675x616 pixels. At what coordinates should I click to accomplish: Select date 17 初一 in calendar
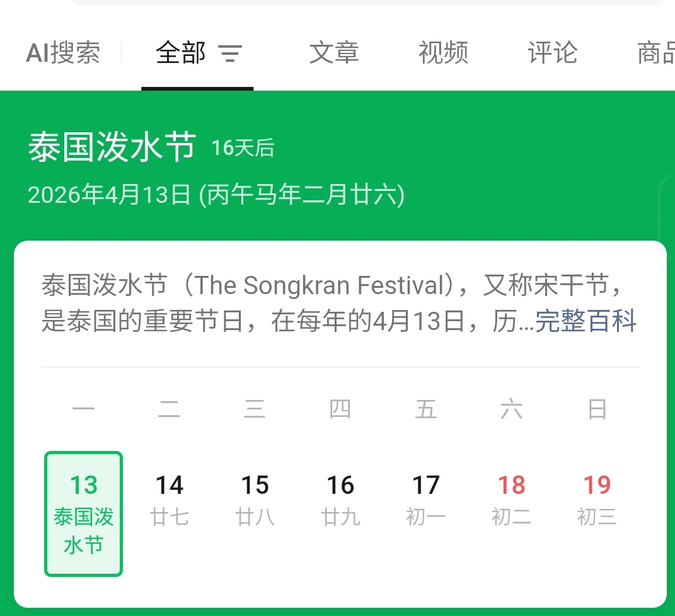426,501
